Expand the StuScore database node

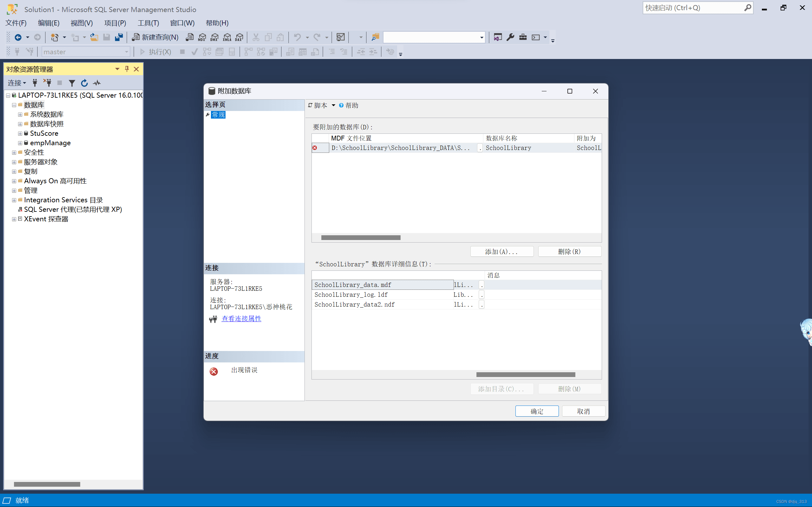click(20, 133)
